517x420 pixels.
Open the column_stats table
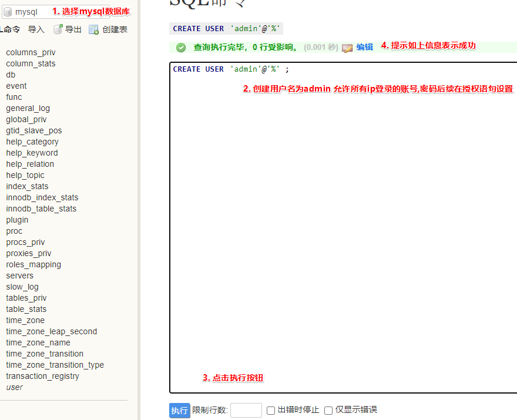click(31, 63)
